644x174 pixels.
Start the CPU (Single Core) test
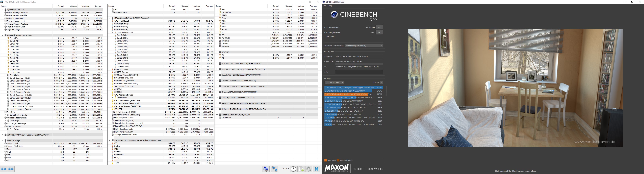coord(379,32)
